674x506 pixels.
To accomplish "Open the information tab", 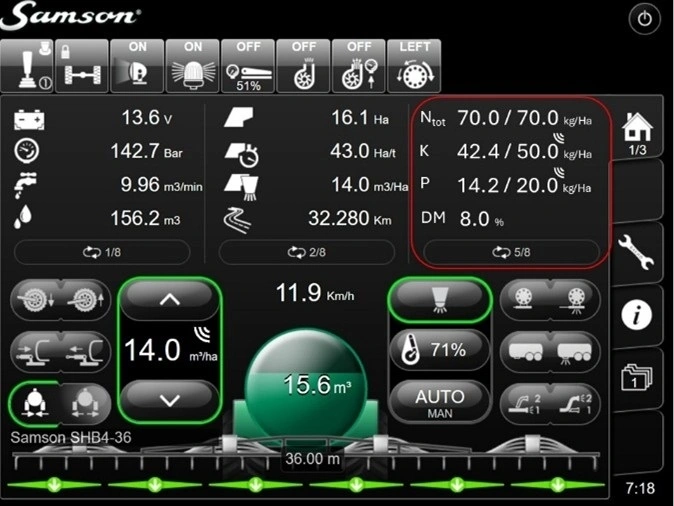I will (x=637, y=314).
